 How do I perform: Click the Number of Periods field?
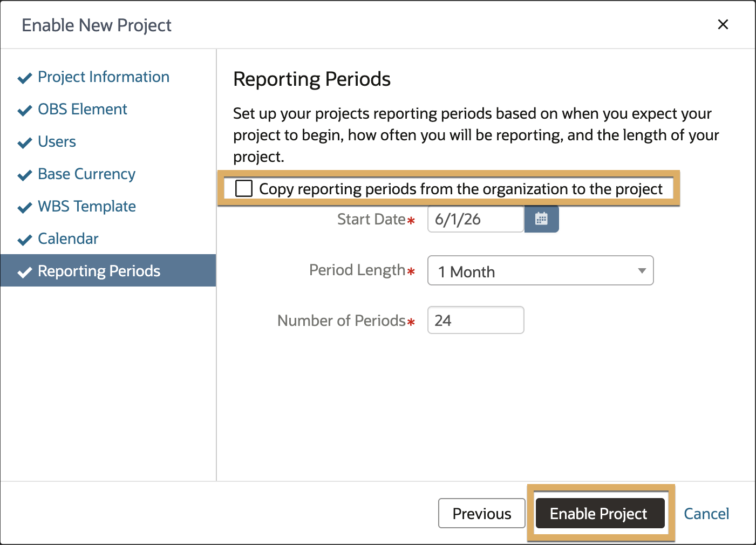point(475,320)
